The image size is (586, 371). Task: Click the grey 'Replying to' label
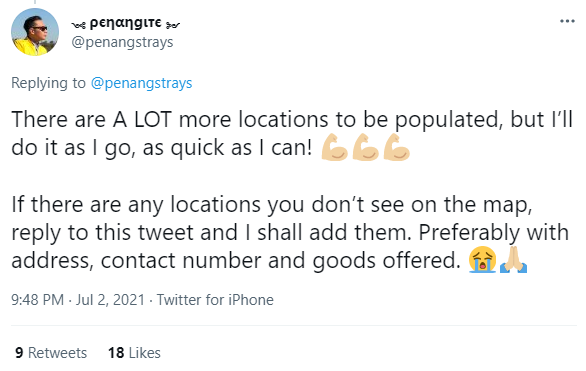pos(48,83)
